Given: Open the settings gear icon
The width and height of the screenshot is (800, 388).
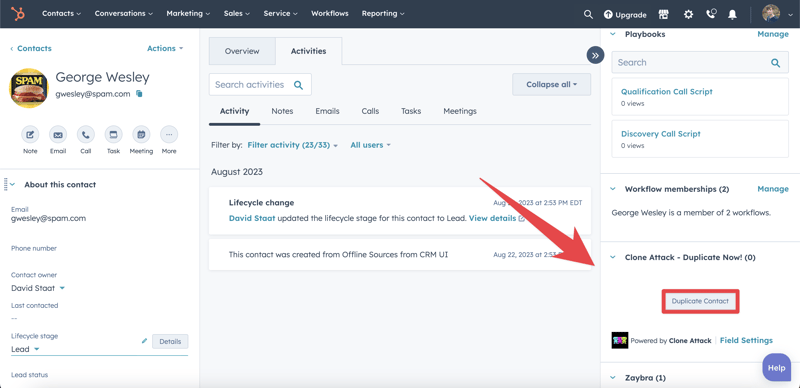Looking at the screenshot, I should pyautogui.click(x=688, y=14).
